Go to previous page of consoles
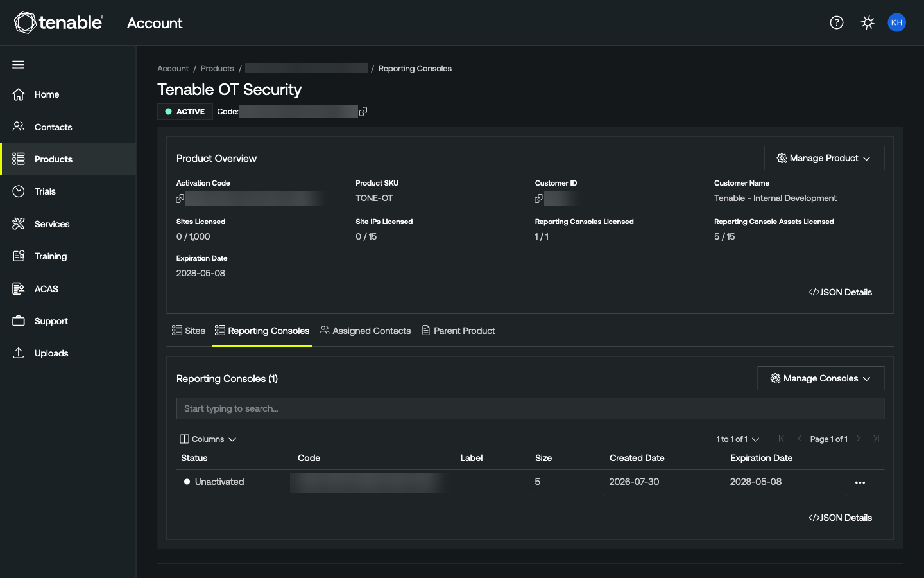 point(800,439)
